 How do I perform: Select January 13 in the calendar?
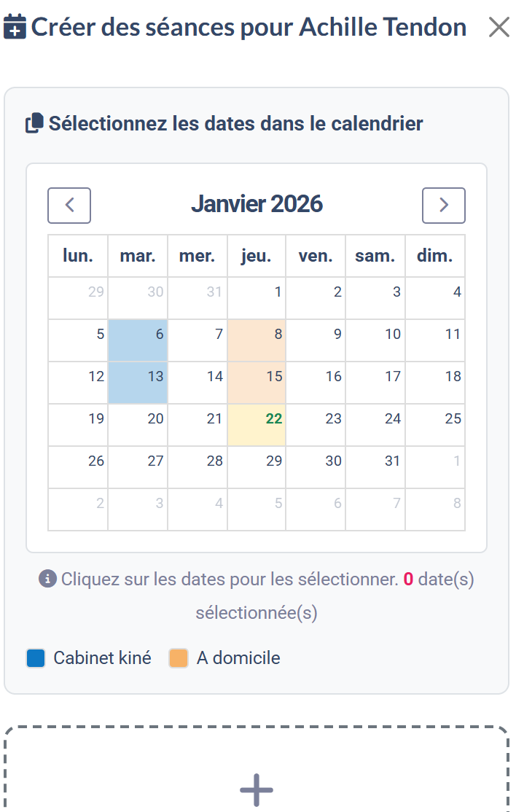pos(138,383)
